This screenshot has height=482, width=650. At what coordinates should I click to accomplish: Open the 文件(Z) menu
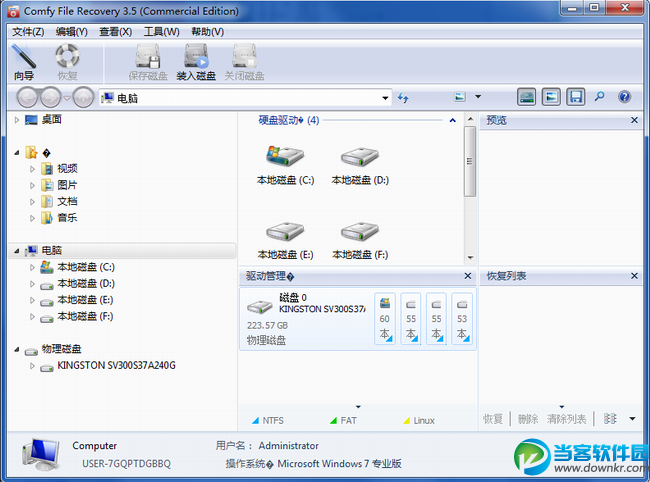tap(28, 32)
